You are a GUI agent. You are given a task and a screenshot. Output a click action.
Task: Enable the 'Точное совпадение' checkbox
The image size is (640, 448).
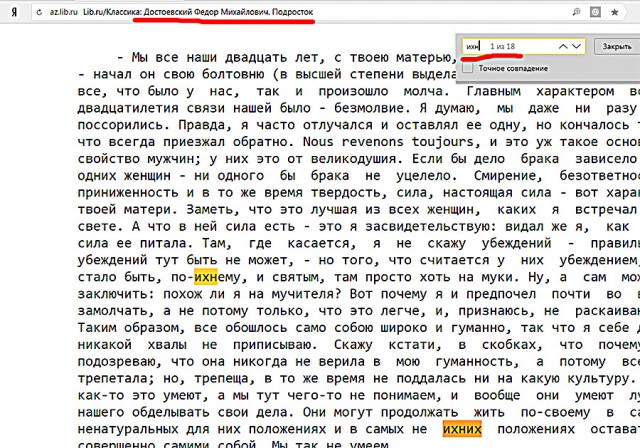point(468,68)
